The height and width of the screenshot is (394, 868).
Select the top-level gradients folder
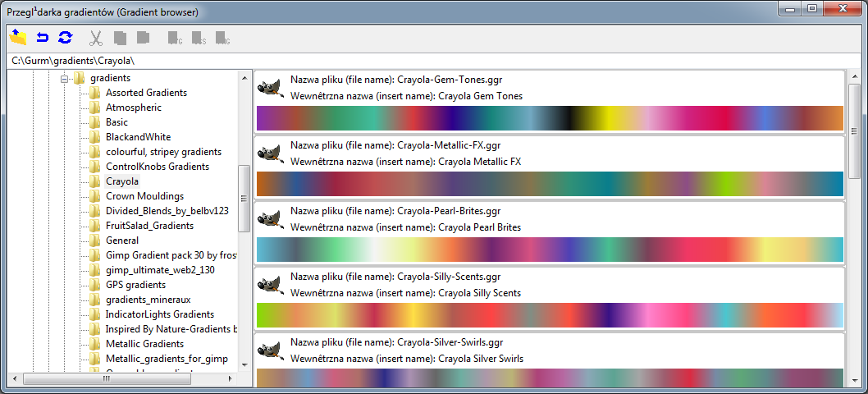coord(110,78)
